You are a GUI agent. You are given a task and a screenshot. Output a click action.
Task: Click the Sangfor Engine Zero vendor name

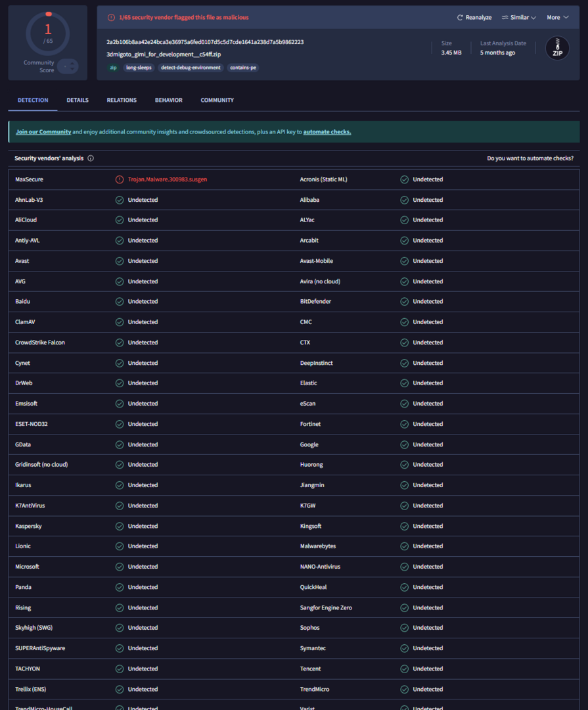pos(326,607)
